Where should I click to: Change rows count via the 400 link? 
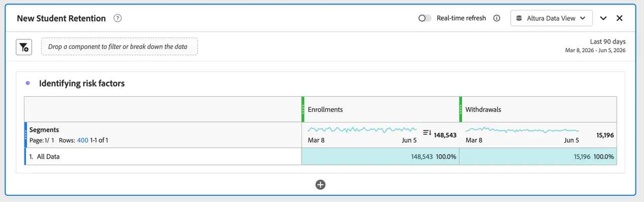83,140
